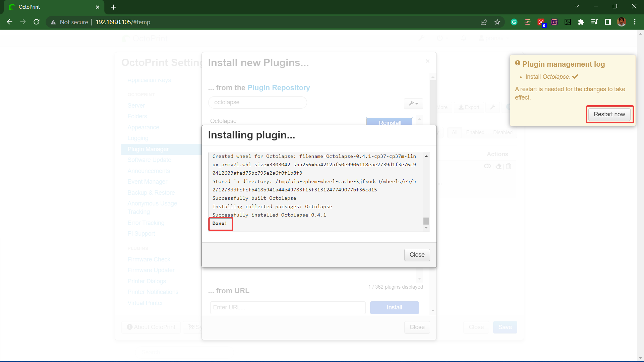
Task: Click the plugin cleanup eraser icon
Action: click(x=499, y=166)
